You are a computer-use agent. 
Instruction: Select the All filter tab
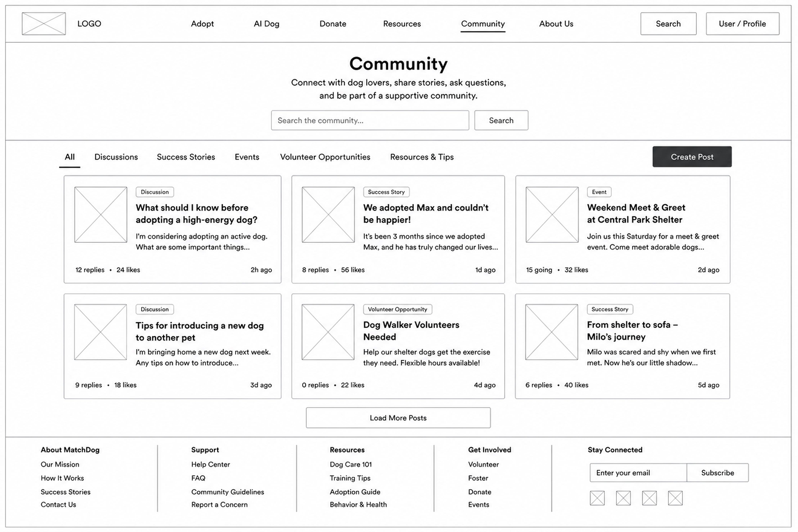pyautogui.click(x=70, y=157)
